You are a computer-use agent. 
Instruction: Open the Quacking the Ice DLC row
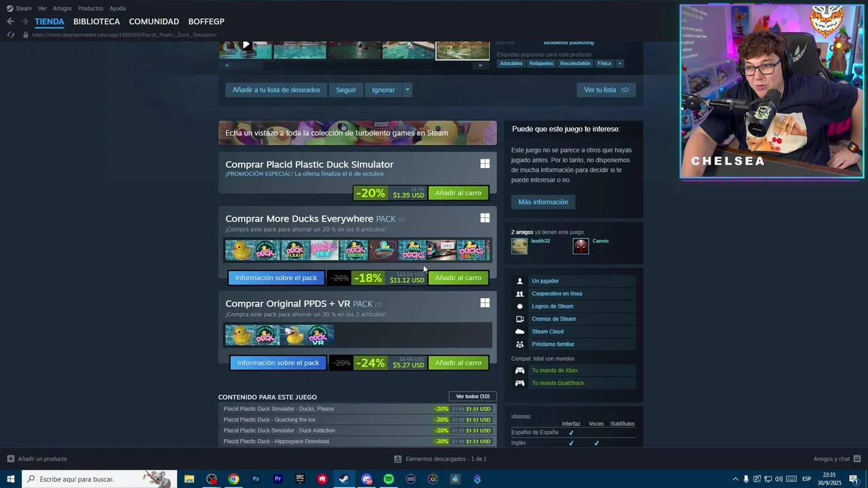[357, 420]
